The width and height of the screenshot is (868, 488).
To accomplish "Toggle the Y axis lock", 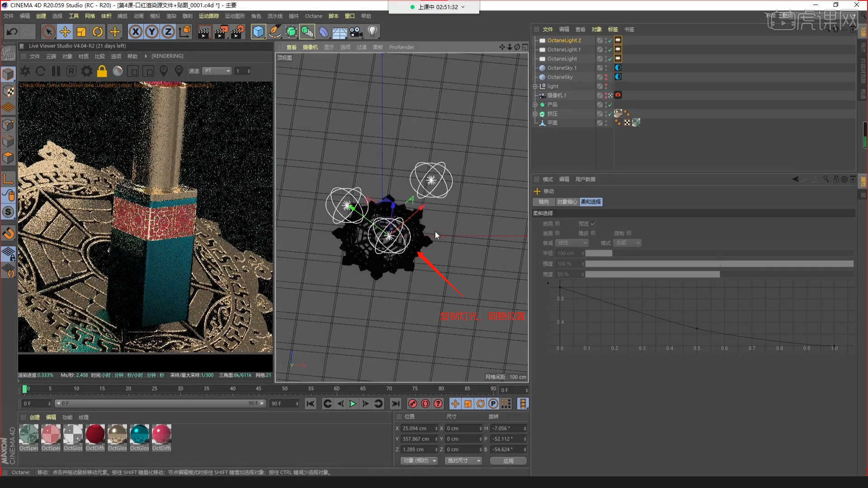I will [152, 32].
